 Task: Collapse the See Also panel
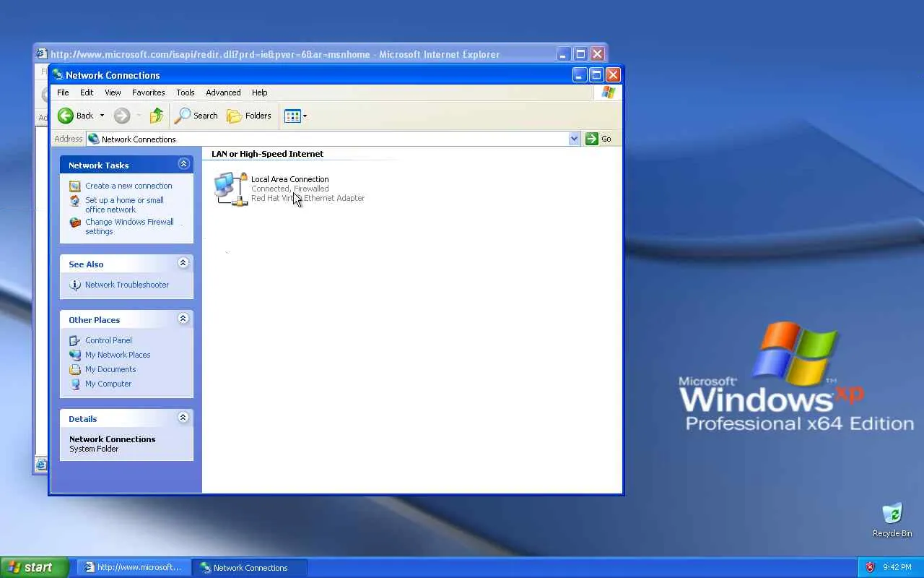click(x=183, y=263)
